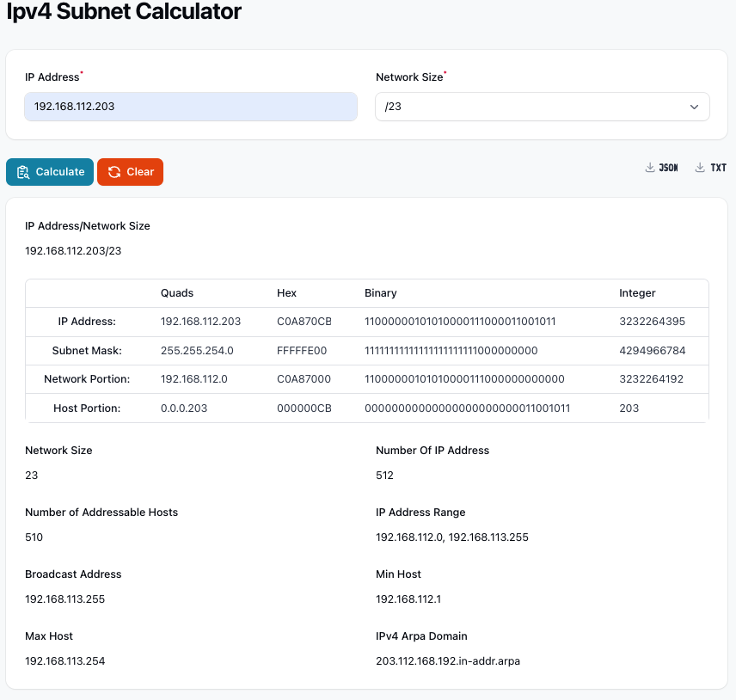
Task: Select Max Host value 192.168.113.254
Action: [64, 661]
